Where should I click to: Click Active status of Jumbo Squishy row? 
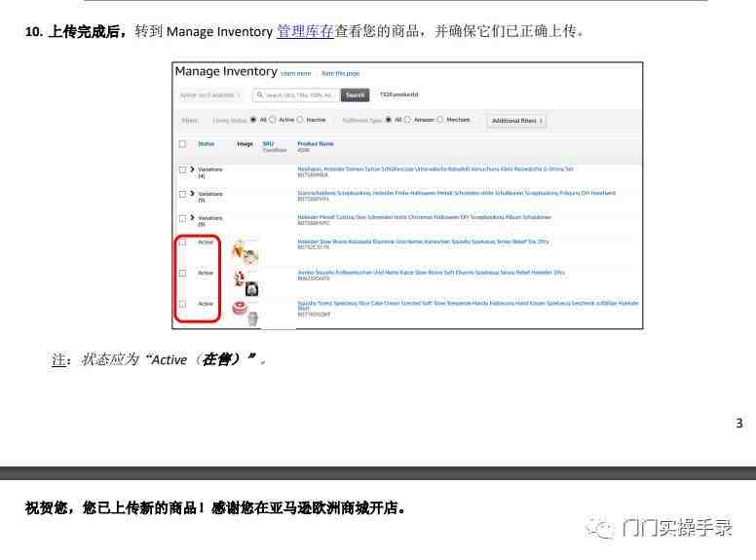pos(206,273)
